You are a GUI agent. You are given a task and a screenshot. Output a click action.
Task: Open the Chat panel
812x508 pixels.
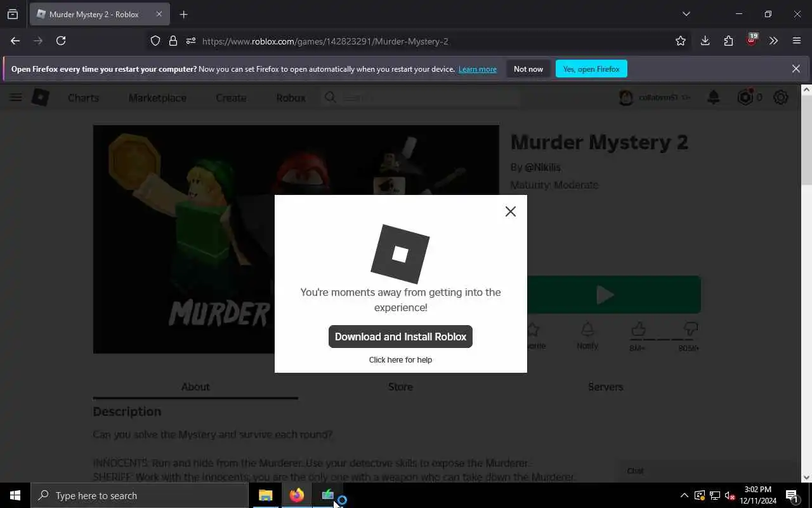pos(708,471)
